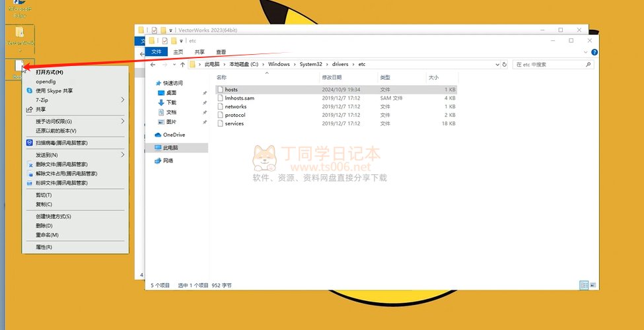Expand the ribbon with the chevron

586,52
